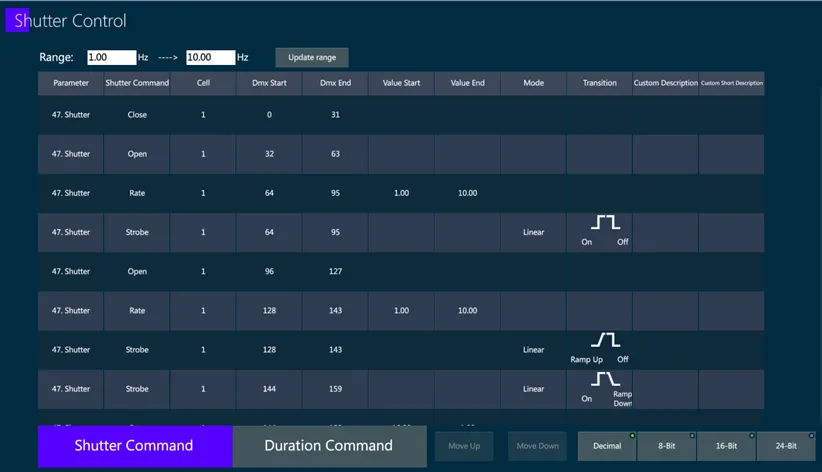Enable the 24-Bit display mode
Viewport: 822px width, 472px height.
point(786,446)
